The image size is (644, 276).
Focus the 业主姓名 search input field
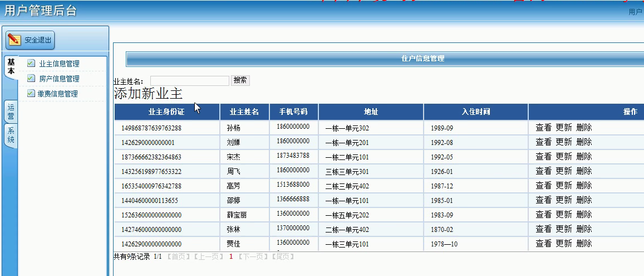[x=190, y=81]
